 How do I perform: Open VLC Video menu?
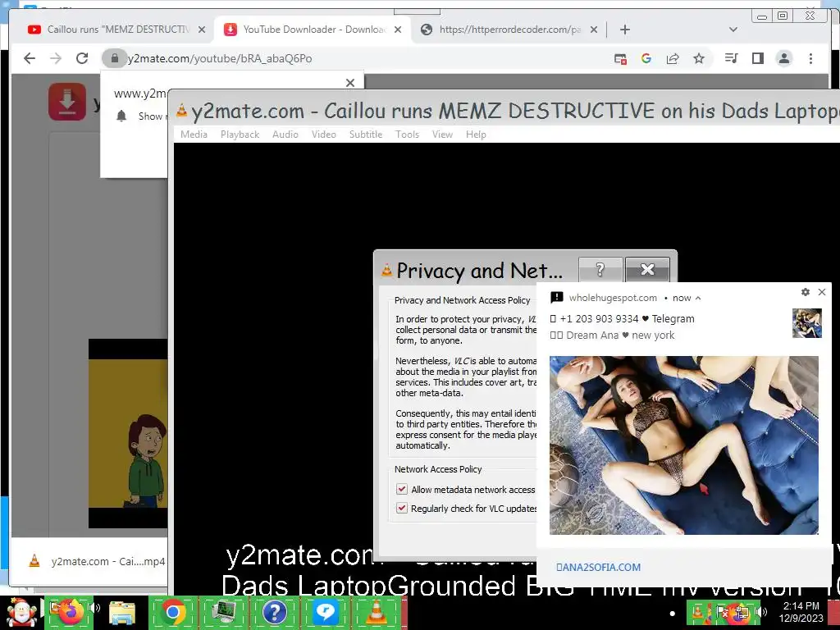(x=323, y=135)
